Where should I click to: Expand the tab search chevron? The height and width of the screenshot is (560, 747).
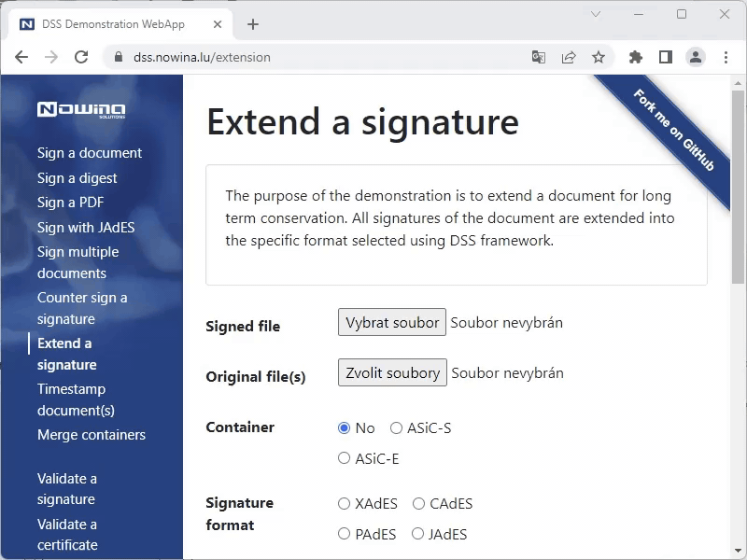point(597,14)
